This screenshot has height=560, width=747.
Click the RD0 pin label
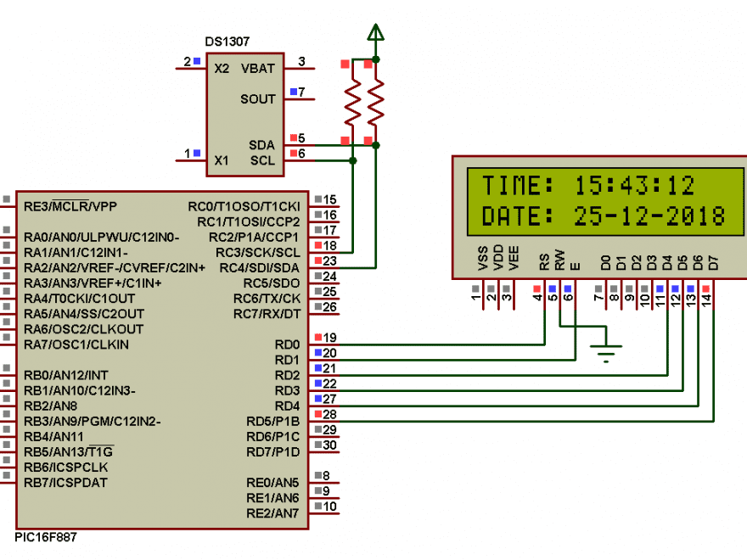pyautogui.click(x=287, y=344)
